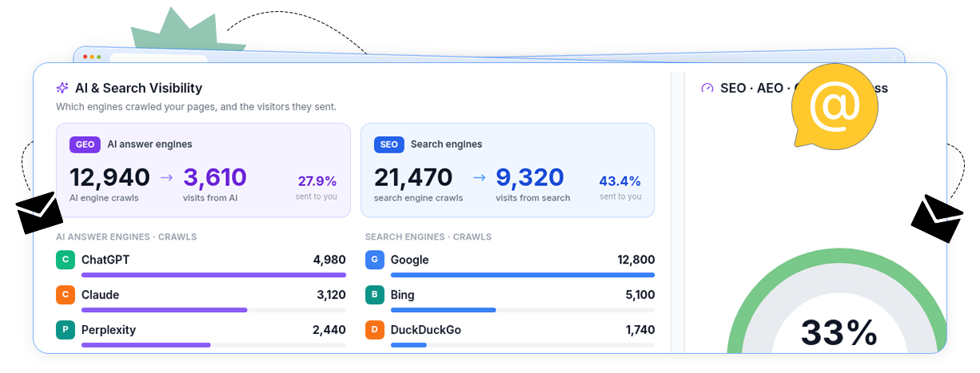The image size is (980, 373).
Task: Click the 'Which engines crawled your pages' subtitle
Action: [x=196, y=106]
